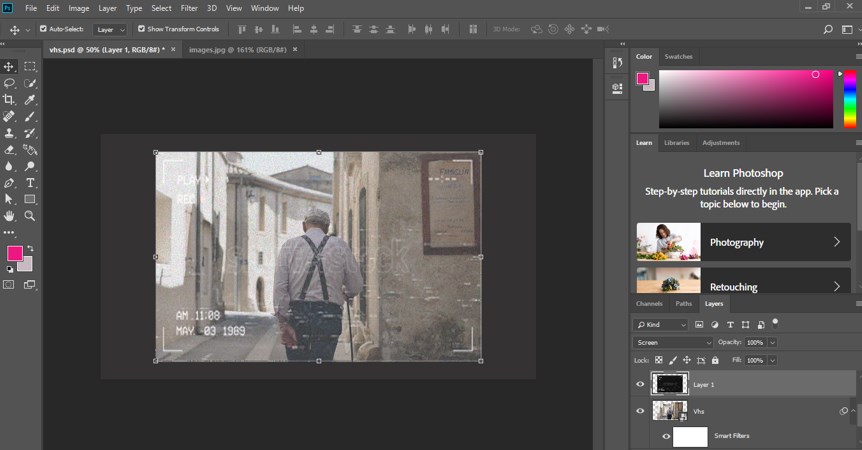Activate the Eyedropper tool
The image size is (862, 450).
(x=30, y=100)
